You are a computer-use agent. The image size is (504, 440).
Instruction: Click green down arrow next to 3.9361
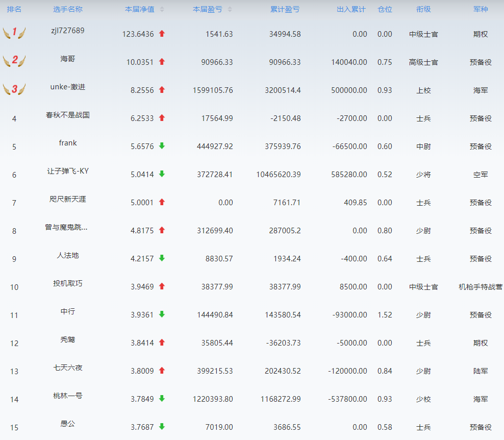coord(162,314)
